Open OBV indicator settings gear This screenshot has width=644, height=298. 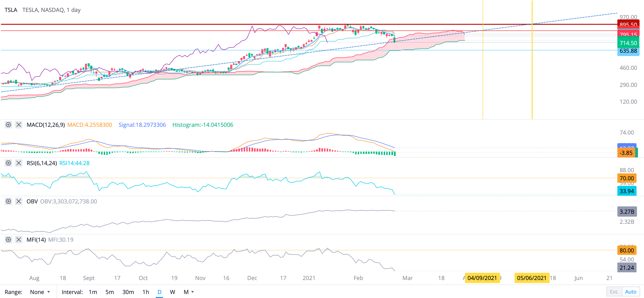pos(8,201)
